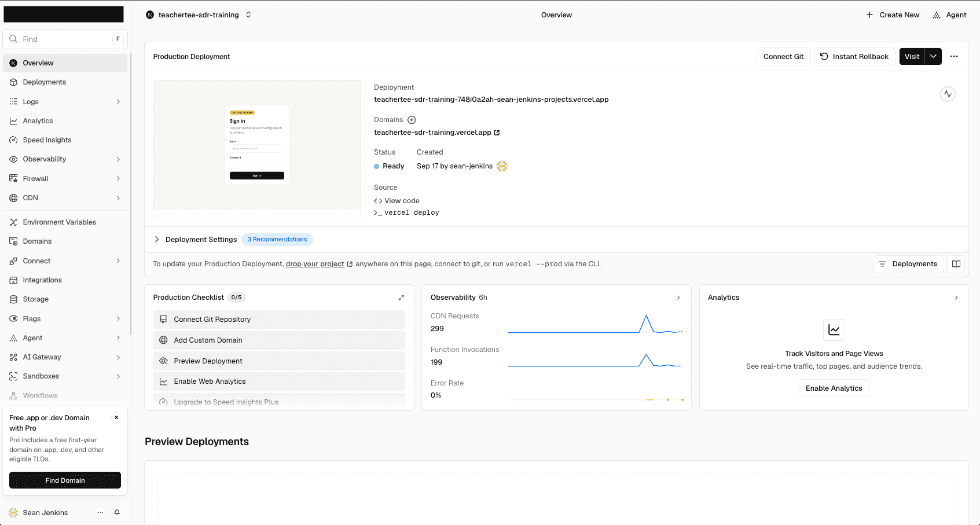Open teachertee-sdr-training.vercel.app domain link
This screenshot has width=980, height=525.
(437, 133)
